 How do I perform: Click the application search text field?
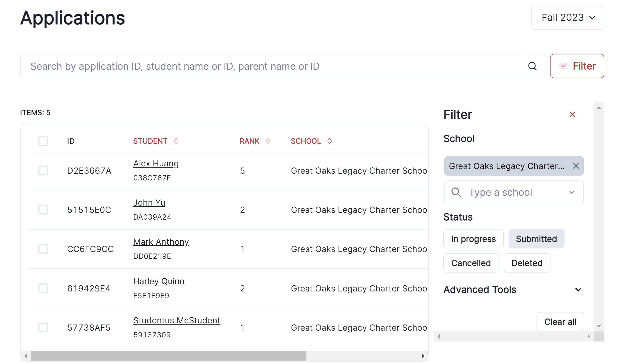[270, 66]
